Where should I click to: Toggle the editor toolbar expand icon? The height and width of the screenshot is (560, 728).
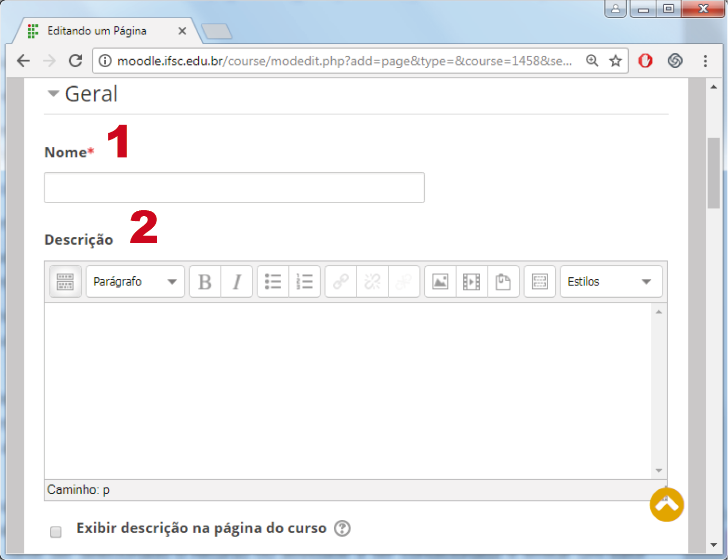click(65, 282)
